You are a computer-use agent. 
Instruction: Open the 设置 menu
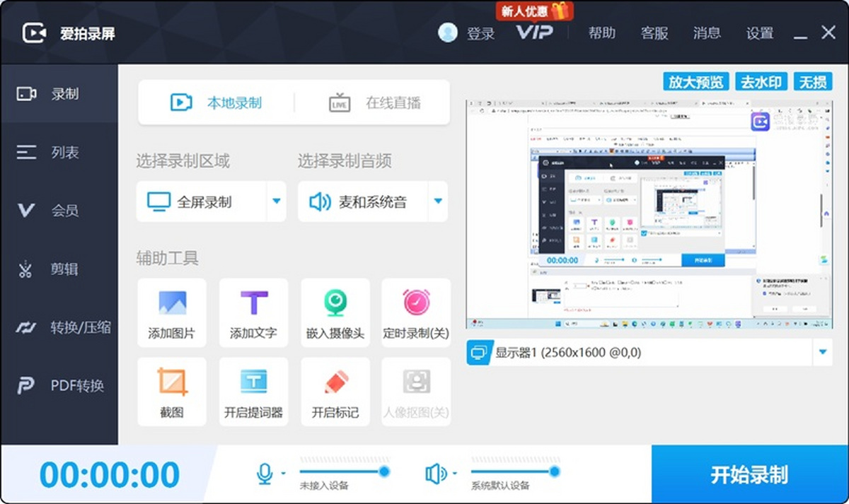(759, 33)
